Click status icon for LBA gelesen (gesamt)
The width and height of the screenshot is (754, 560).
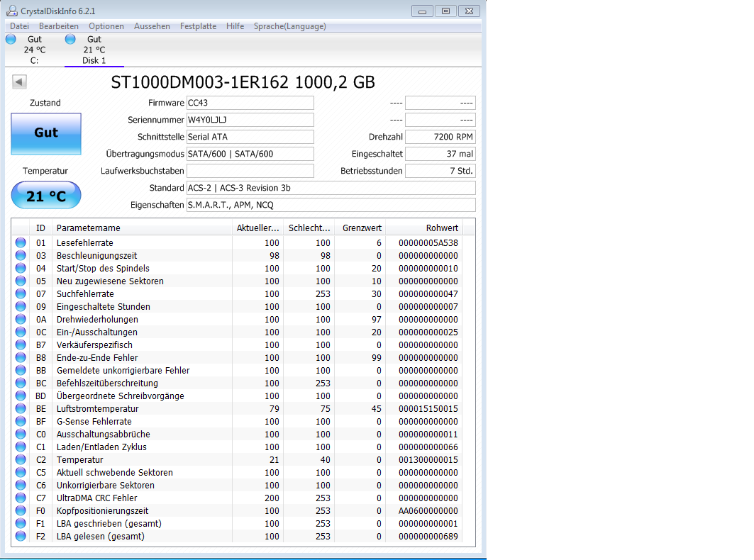pyautogui.click(x=21, y=536)
